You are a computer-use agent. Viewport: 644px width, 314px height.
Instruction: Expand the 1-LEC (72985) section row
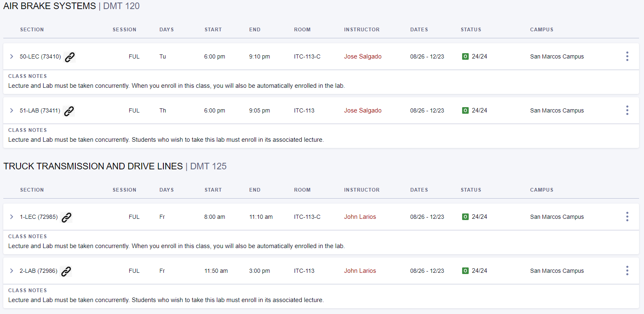coord(12,217)
